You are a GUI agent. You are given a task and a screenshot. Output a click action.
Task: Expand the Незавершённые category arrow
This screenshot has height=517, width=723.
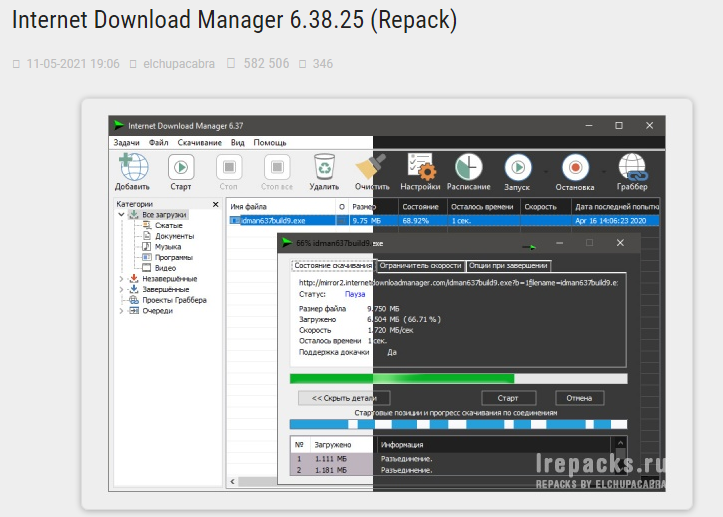(121, 279)
